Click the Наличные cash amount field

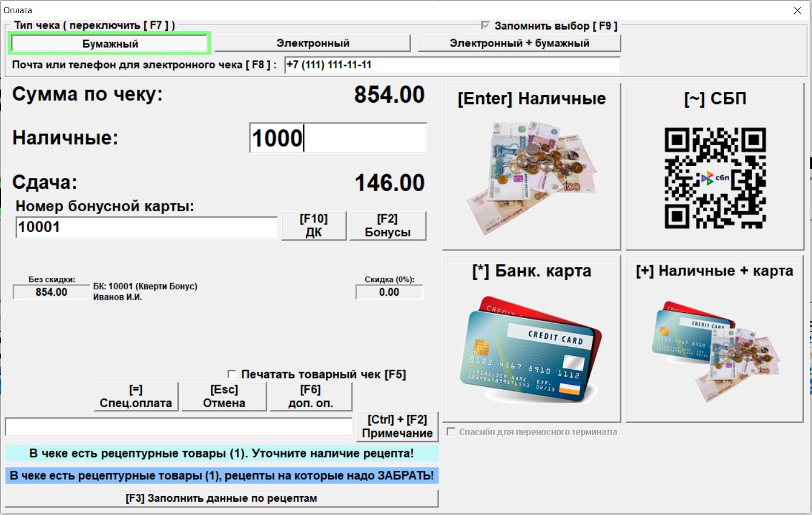[x=338, y=138]
